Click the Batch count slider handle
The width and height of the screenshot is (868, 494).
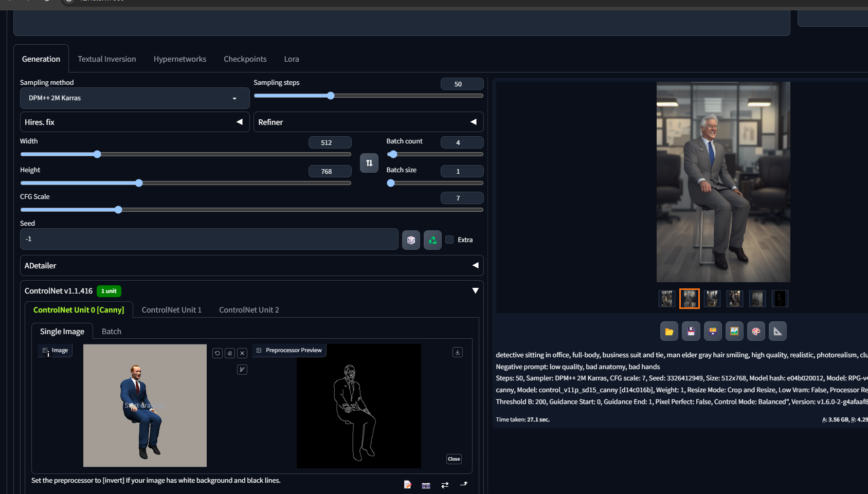point(393,154)
